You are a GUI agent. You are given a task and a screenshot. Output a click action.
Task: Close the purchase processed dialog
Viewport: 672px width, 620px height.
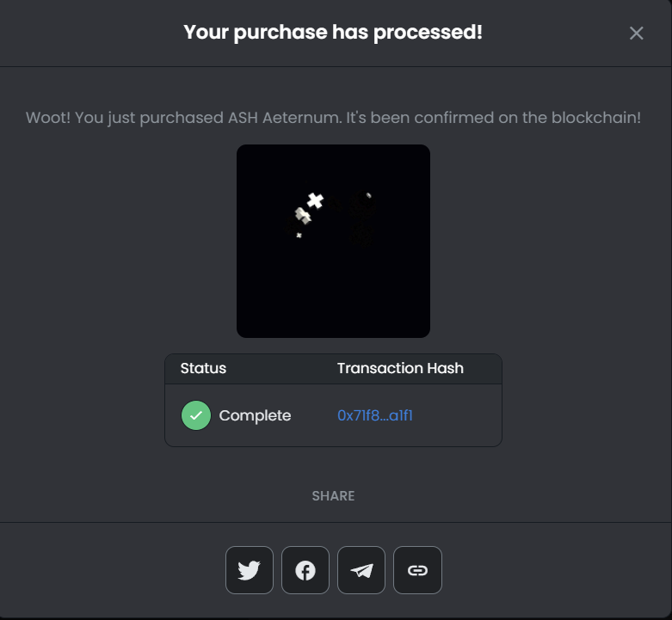[x=637, y=33]
